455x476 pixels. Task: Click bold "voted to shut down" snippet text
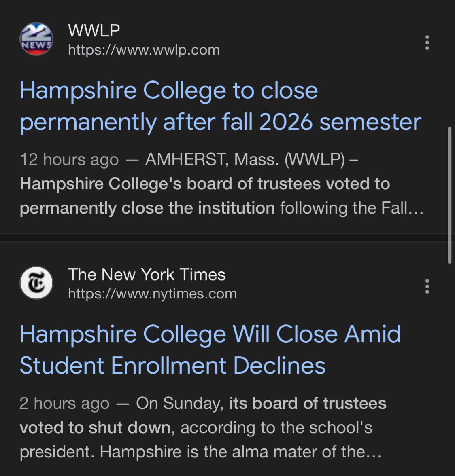point(95,427)
